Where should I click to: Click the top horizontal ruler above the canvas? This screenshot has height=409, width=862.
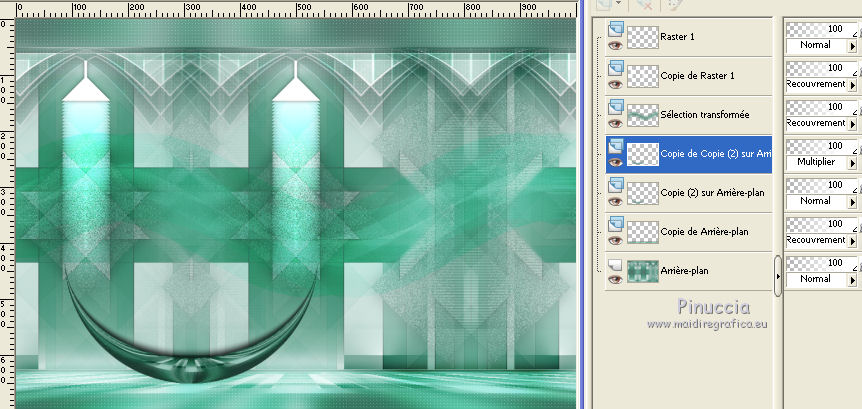point(296,9)
